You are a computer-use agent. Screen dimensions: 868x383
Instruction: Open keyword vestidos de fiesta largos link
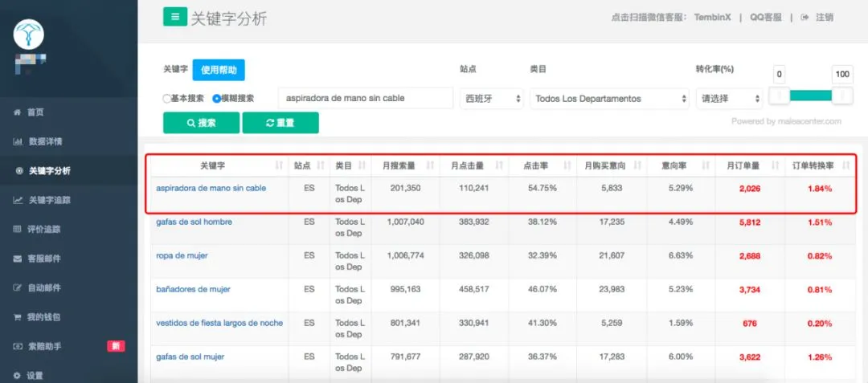(x=219, y=323)
